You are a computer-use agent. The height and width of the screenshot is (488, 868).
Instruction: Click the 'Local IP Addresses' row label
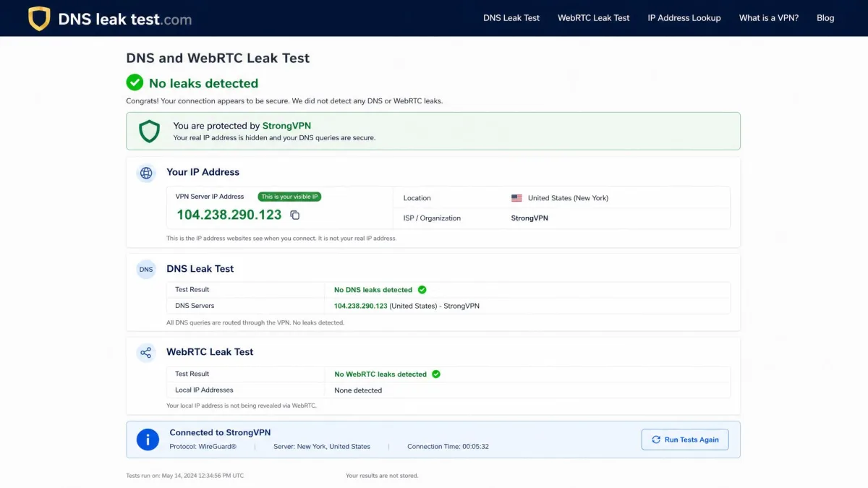coord(204,390)
